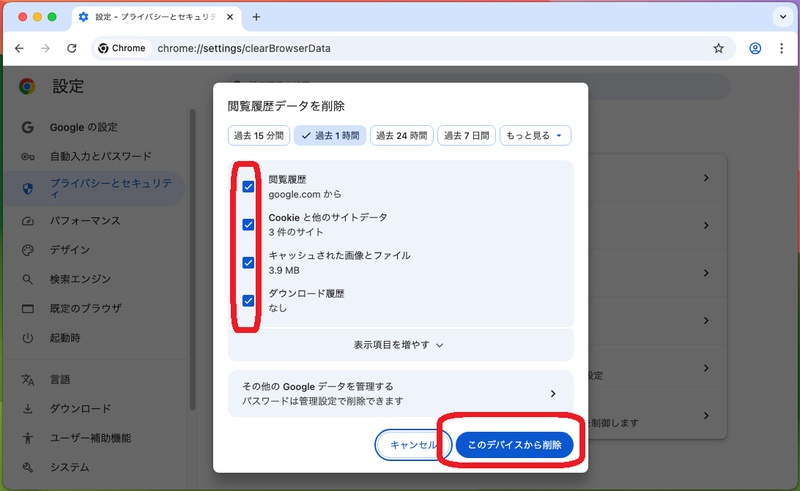Click the 設定 page heading

68,86
